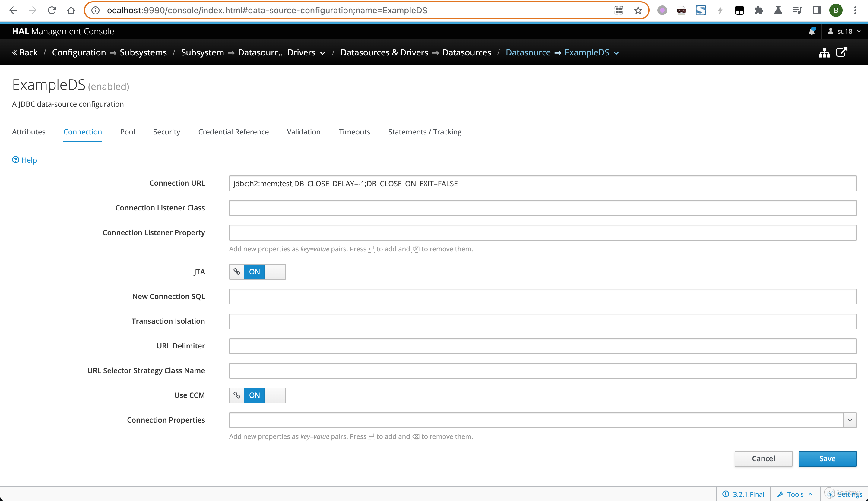
Task: Click the browser reload icon
Action: (x=52, y=10)
